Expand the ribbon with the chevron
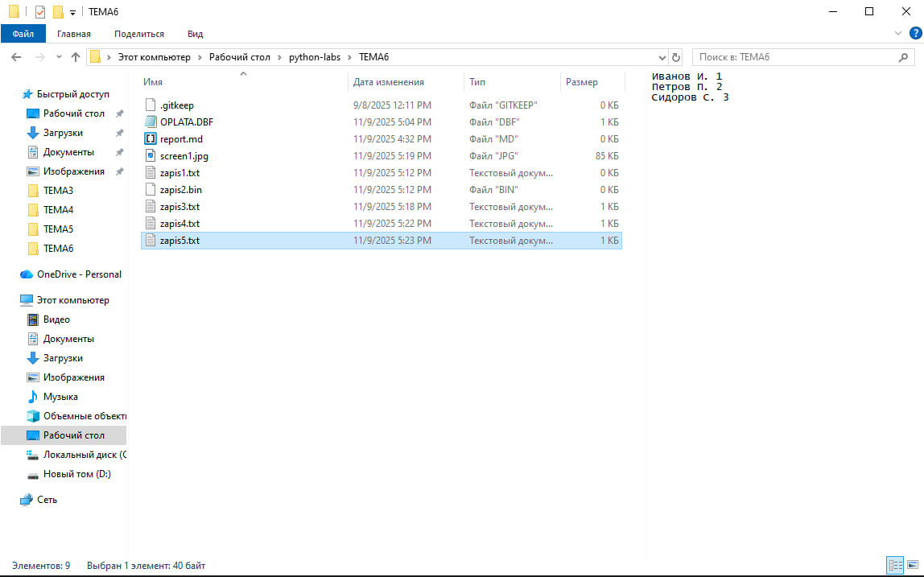924x577 pixels. (x=899, y=33)
